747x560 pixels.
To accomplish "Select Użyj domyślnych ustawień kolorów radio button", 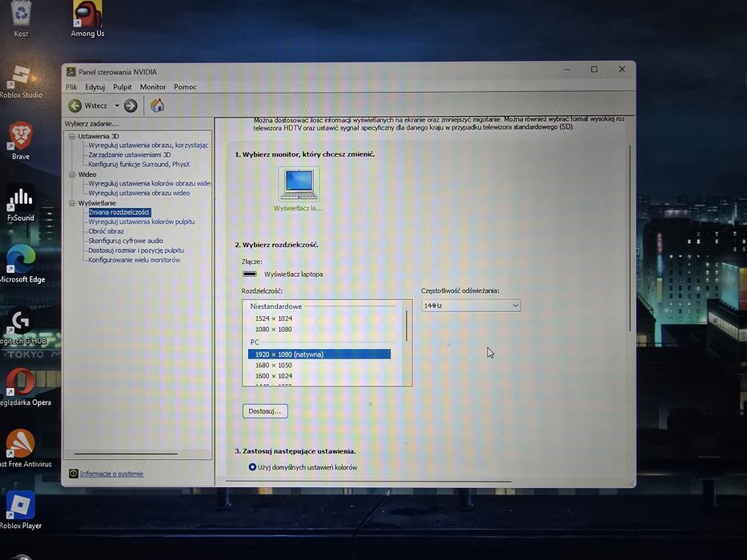I will point(252,467).
